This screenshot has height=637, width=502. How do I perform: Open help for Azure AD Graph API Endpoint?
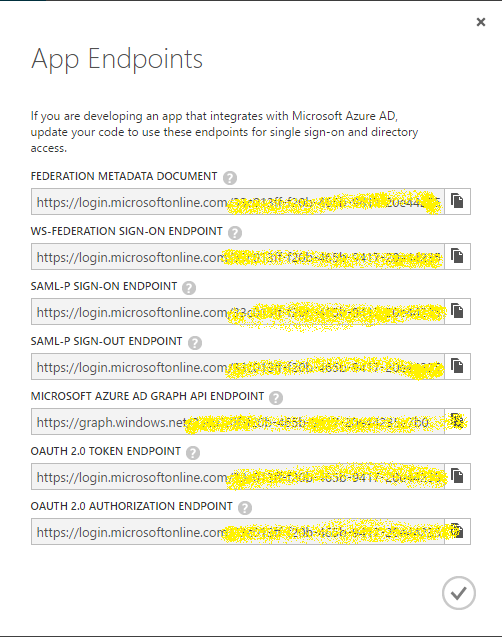click(276, 398)
